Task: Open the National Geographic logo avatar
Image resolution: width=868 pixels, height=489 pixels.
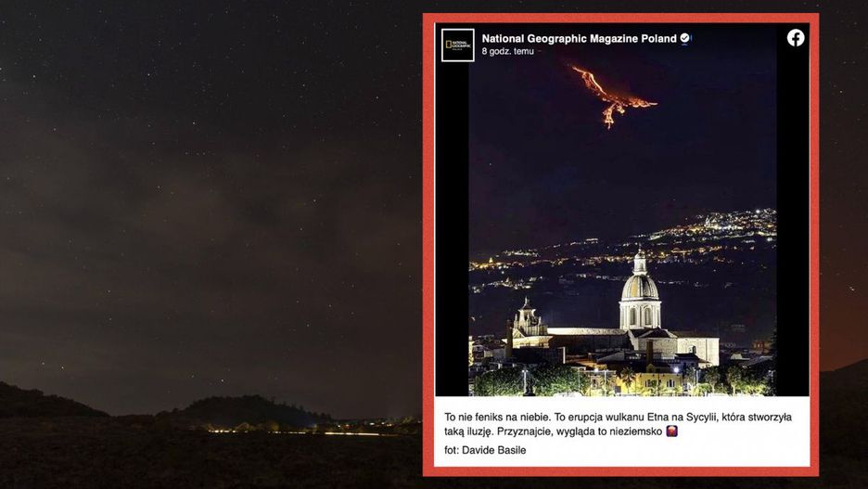Action: [x=458, y=45]
